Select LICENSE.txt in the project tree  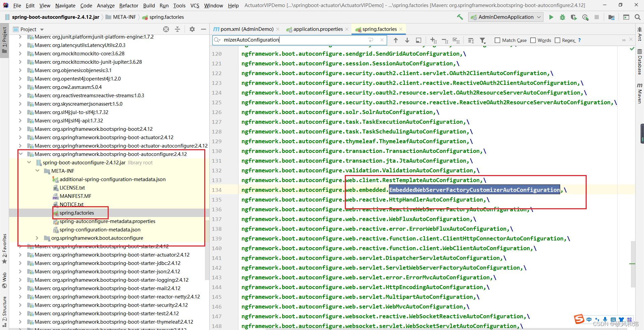(x=72, y=187)
